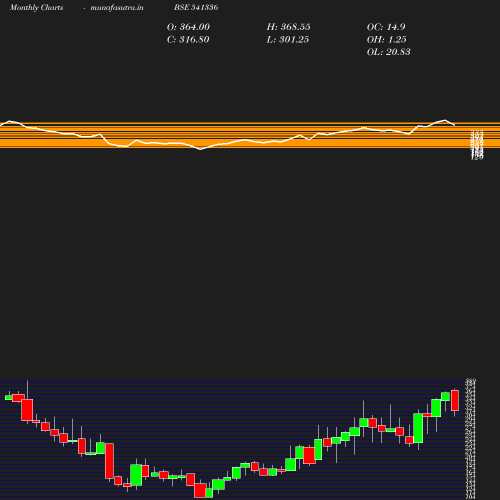The width and height of the screenshot is (500, 500).
Task: Click the OL: 20.83 value
Action: click(389, 52)
